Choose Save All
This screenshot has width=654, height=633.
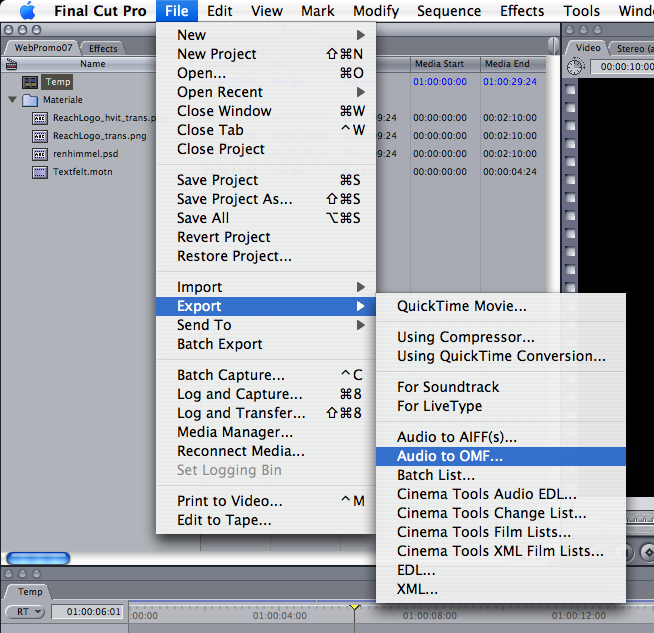266,218
